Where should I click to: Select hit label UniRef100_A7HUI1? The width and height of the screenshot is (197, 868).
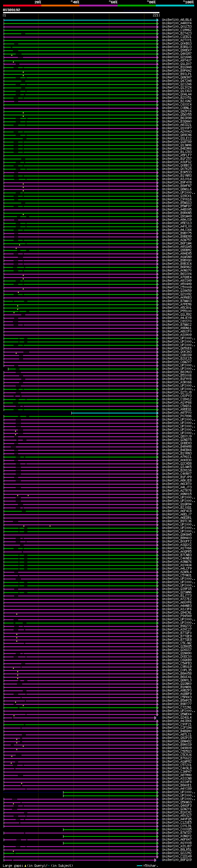pyautogui.click(x=176, y=457)
